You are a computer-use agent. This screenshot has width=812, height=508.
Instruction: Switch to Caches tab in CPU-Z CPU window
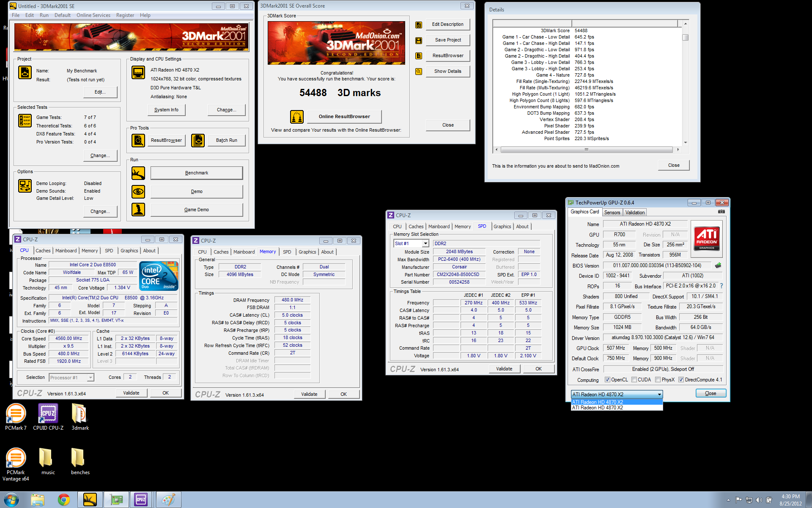pos(43,251)
